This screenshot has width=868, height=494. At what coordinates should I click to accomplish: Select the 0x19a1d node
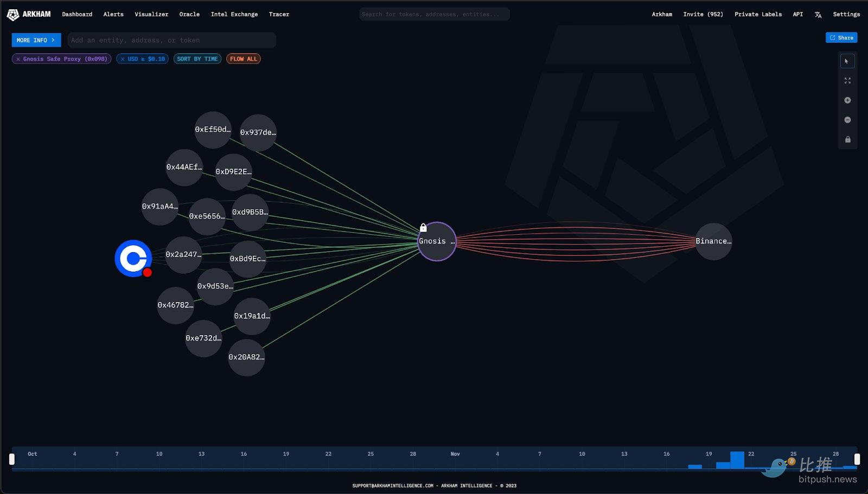[252, 316]
